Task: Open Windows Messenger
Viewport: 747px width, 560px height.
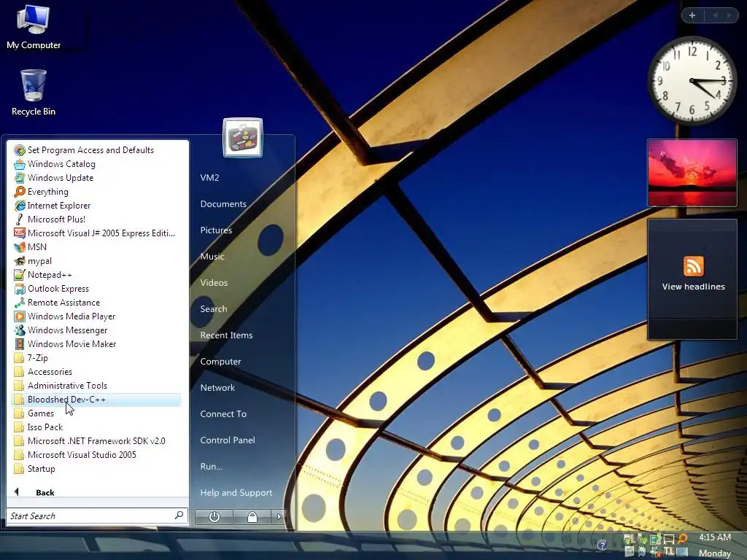Action: click(x=96, y=330)
